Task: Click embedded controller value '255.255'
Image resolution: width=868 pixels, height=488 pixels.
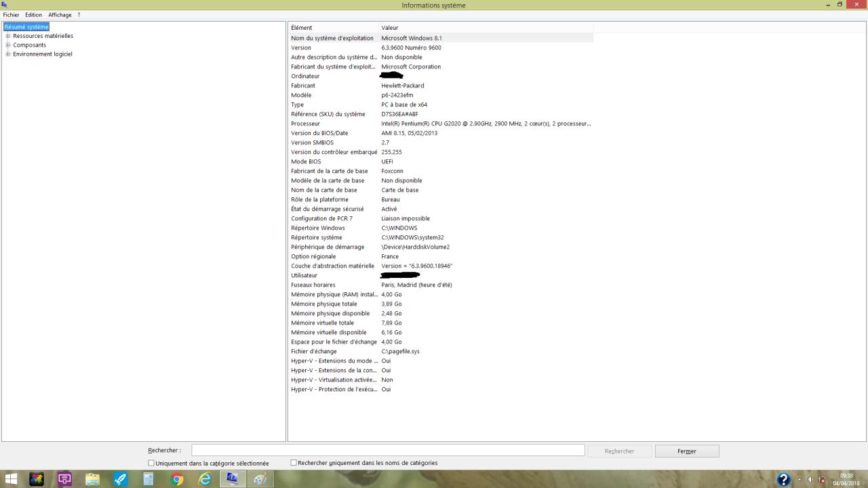Action: 392,152
